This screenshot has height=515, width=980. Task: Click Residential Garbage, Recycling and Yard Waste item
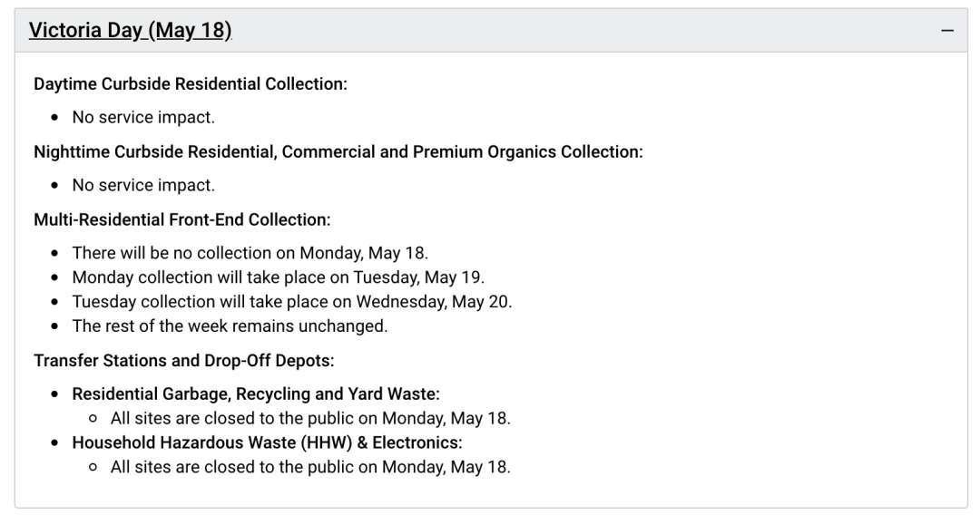[256, 394]
